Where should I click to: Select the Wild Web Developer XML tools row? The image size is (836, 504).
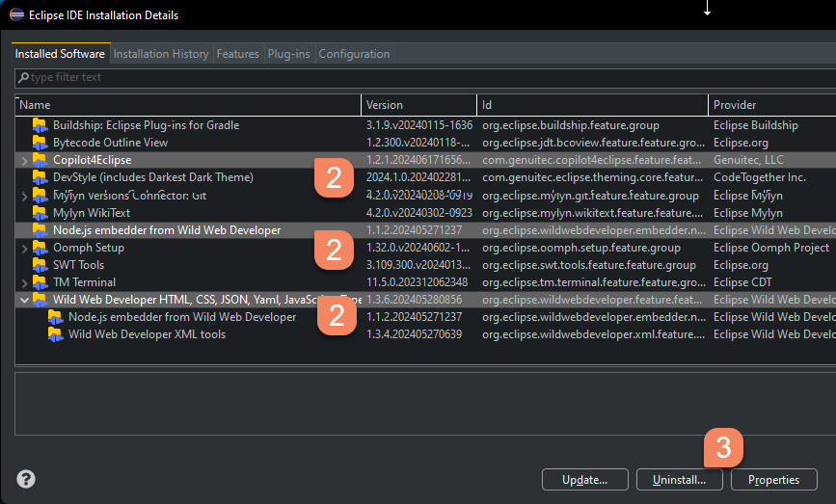[x=425, y=334]
